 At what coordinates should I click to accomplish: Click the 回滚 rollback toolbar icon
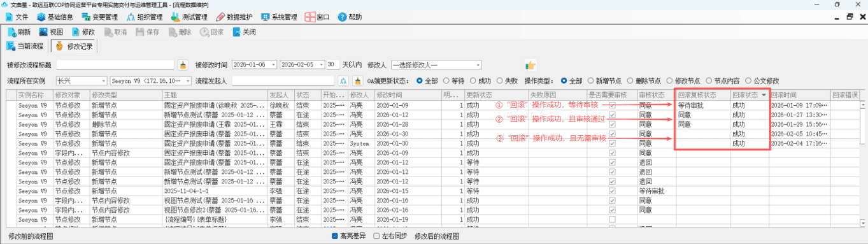point(204,31)
